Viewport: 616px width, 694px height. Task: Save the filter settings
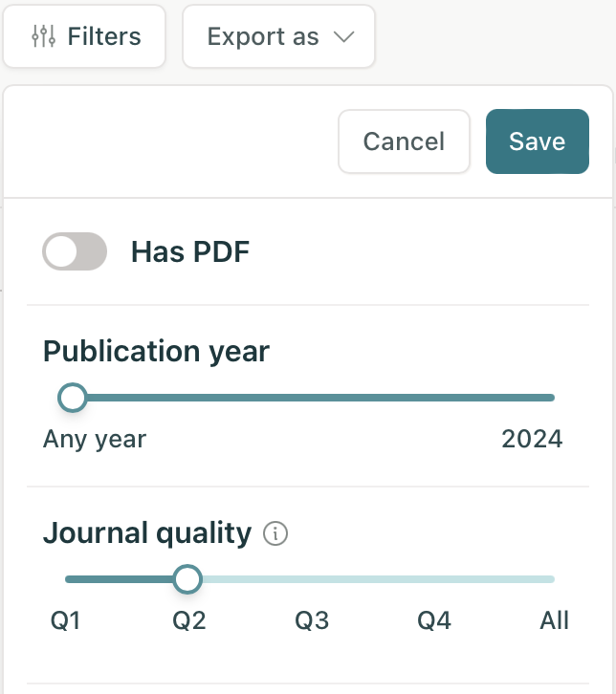point(538,141)
